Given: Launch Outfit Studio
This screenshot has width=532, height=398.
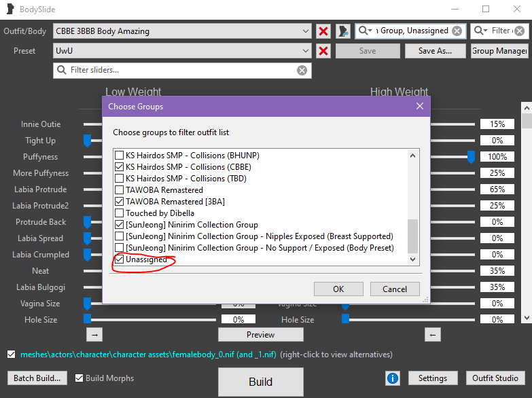Looking at the screenshot, I should coord(495,378).
